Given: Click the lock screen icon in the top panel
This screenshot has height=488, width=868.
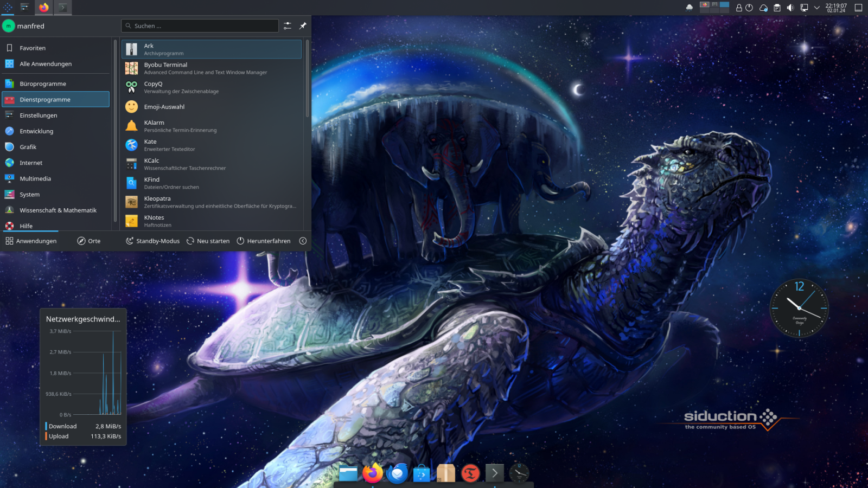Looking at the screenshot, I should coord(739,8).
